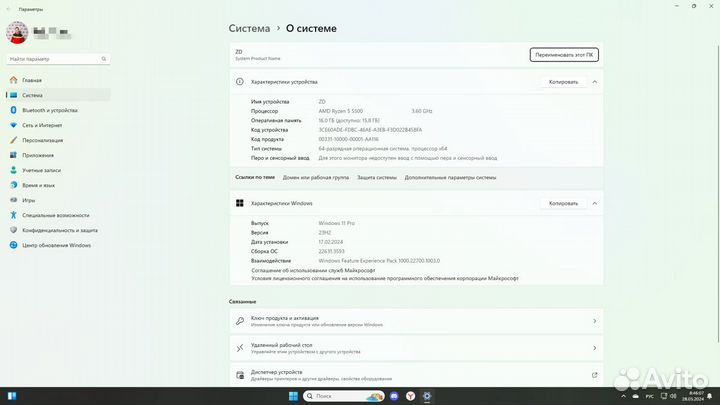Focus the Найти параметр search field
The width and height of the screenshot is (720, 405).
(x=58, y=59)
